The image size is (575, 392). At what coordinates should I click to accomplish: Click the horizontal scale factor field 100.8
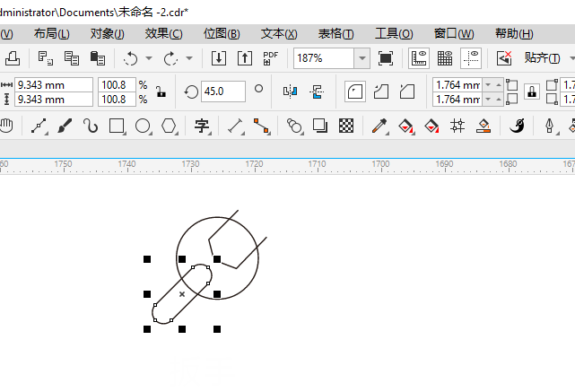pyautogui.click(x=117, y=85)
